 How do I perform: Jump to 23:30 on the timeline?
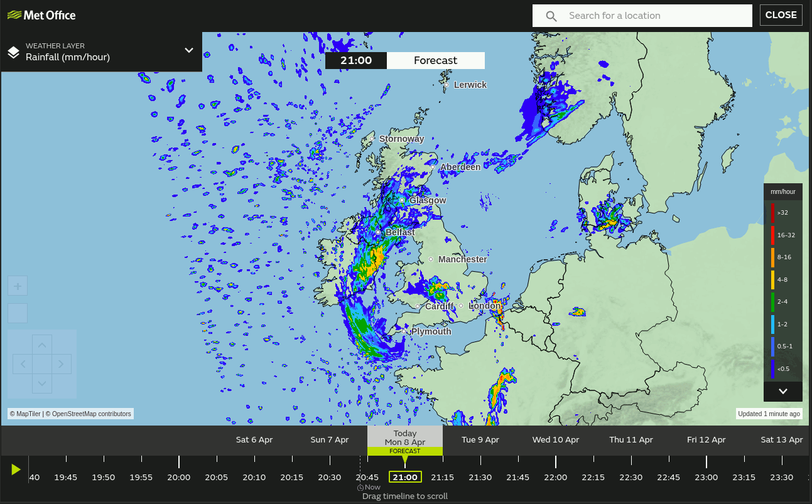tap(782, 477)
